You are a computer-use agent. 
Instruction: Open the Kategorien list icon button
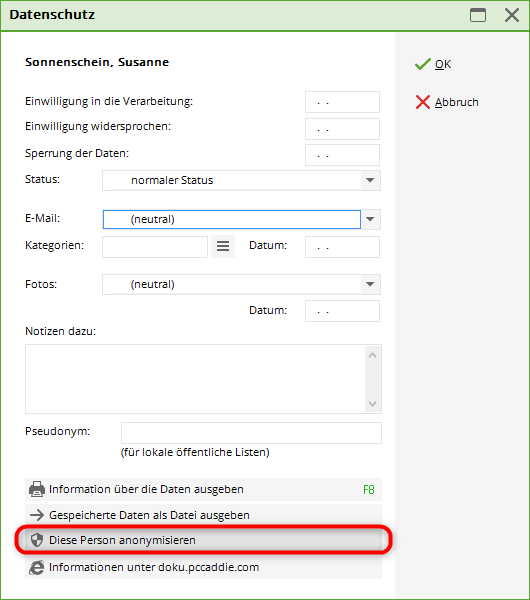[x=223, y=246]
